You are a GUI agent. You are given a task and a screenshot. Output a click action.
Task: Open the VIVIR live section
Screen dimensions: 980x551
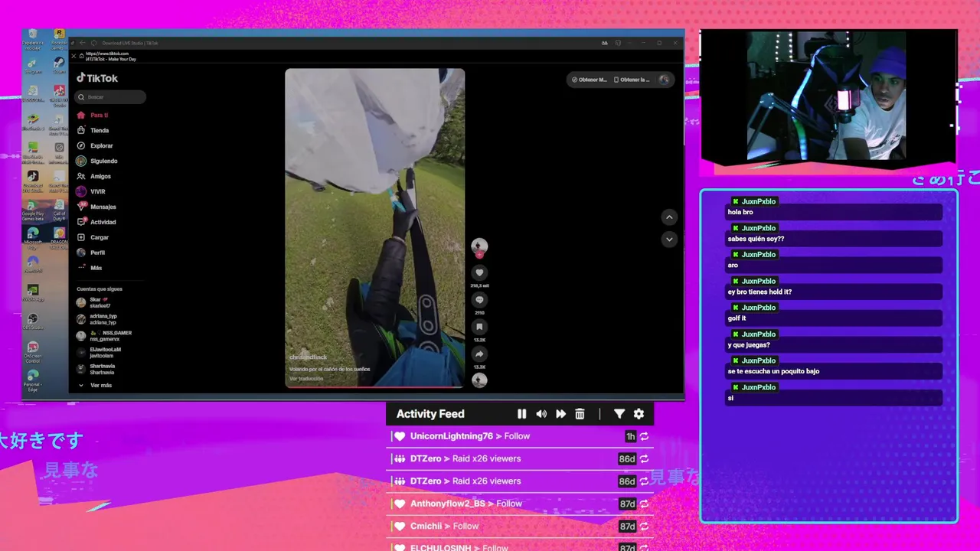click(x=91, y=191)
